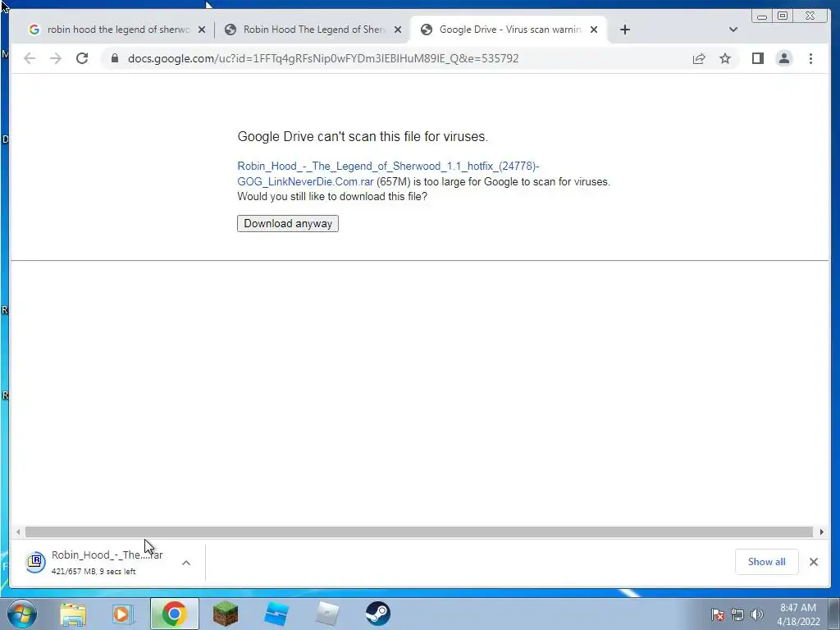
Task: Close the Google Drive warning tab
Action: pyautogui.click(x=594, y=30)
